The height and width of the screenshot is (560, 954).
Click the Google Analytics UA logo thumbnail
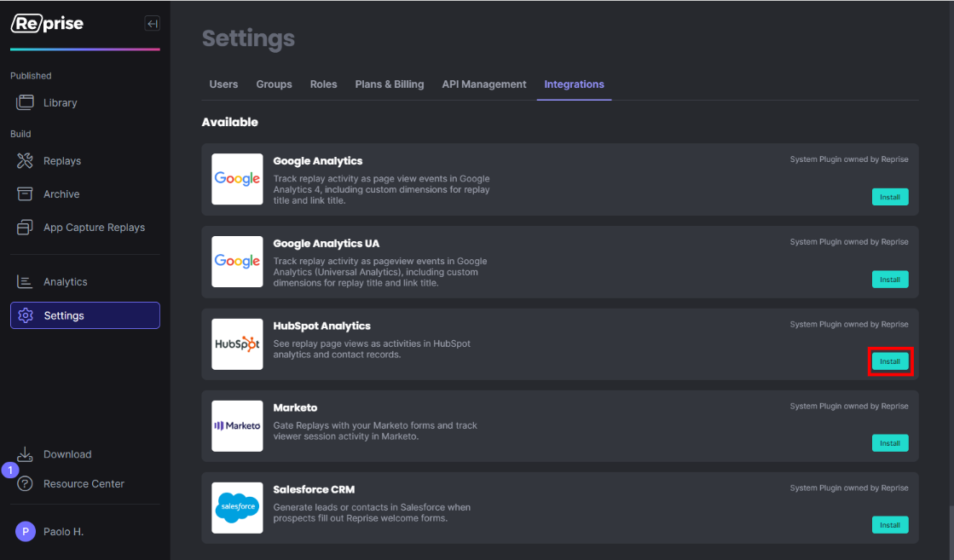point(237,262)
